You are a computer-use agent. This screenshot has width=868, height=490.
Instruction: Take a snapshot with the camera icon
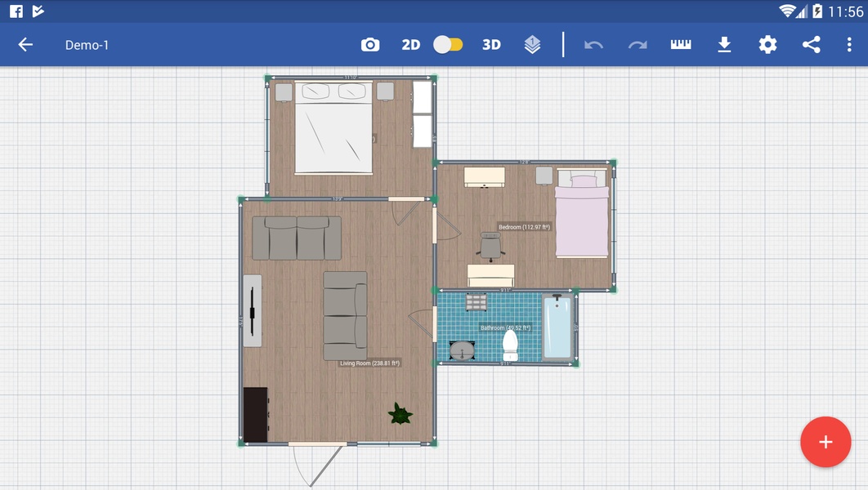tap(370, 45)
